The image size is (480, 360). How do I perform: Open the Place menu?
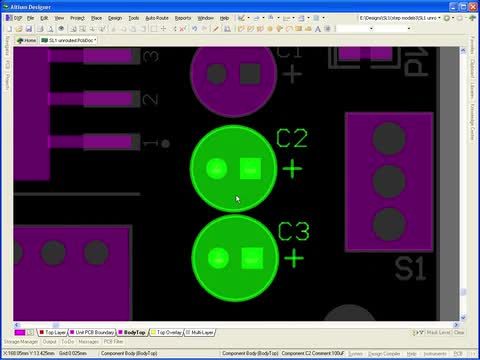click(x=96, y=18)
